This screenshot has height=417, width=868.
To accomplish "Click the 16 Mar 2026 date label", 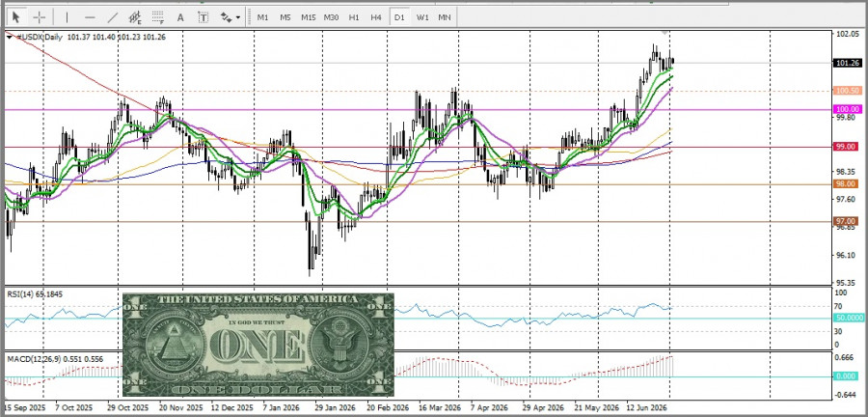I will [x=439, y=406].
